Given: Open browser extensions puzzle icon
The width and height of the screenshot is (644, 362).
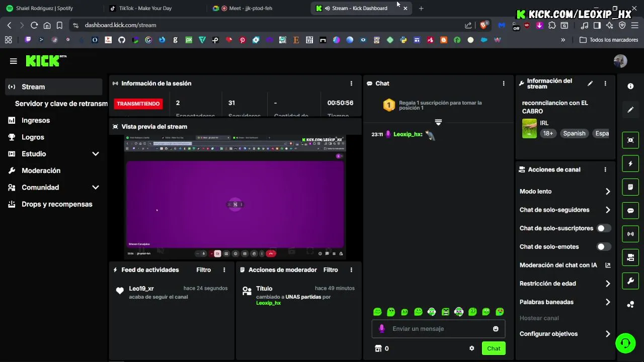Looking at the screenshot, I should (552, 25).
